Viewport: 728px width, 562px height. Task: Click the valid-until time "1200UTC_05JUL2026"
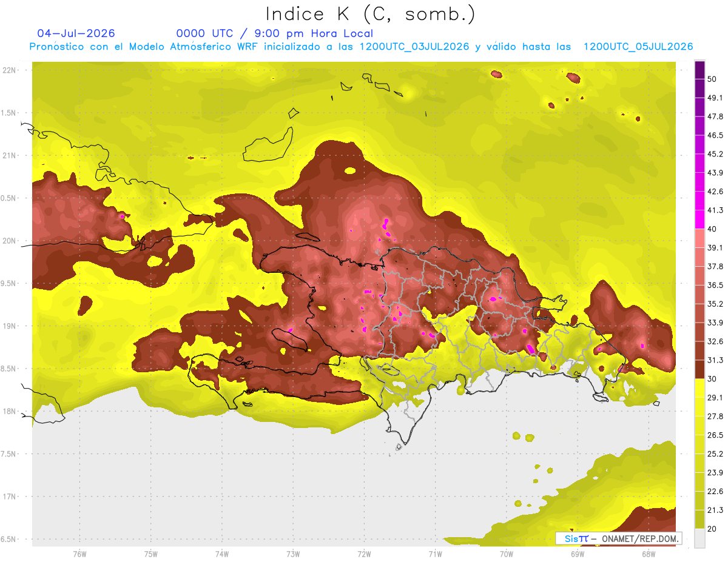point(638,47)
